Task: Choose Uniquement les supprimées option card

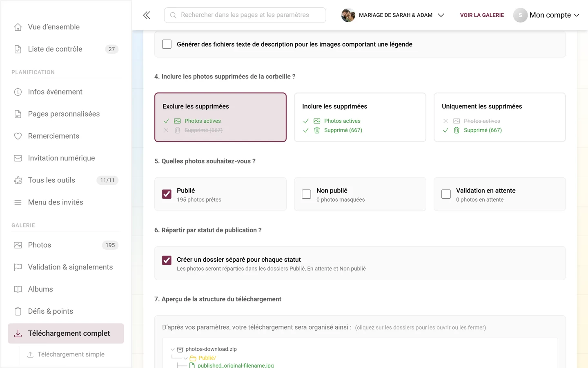Action: [499, 117]
